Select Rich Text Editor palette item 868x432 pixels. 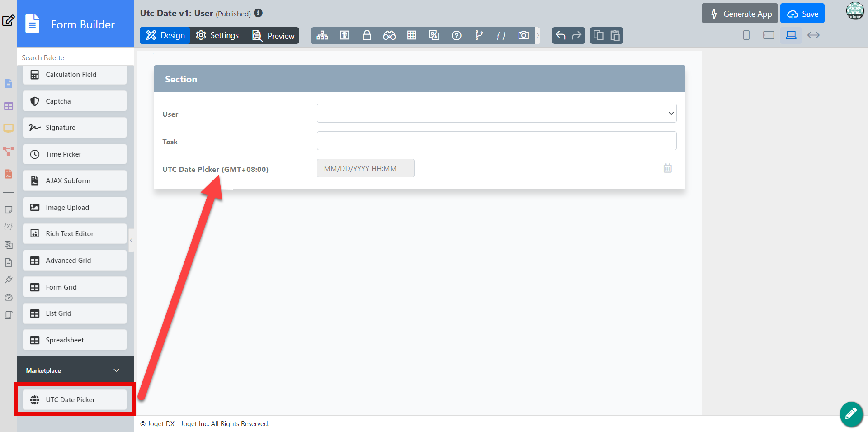coord(75,234)
